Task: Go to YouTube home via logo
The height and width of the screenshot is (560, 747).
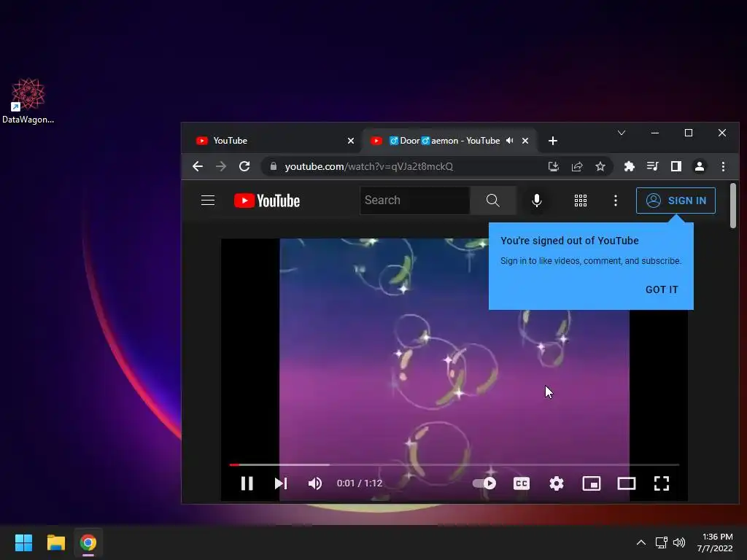Action: coord(267,201)
